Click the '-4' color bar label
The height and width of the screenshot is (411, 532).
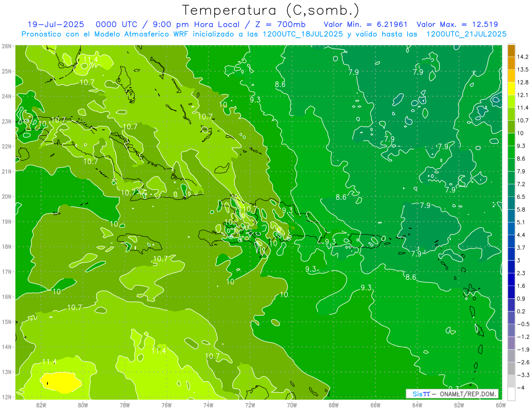(x=521, y=388)
